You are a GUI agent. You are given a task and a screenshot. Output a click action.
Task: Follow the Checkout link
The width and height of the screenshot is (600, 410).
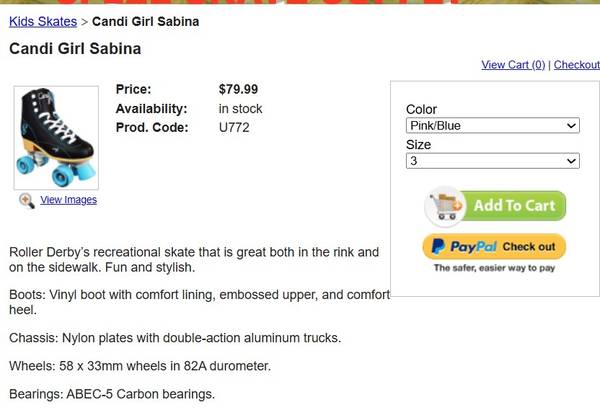pyautogui.click(x=577, y=65)
